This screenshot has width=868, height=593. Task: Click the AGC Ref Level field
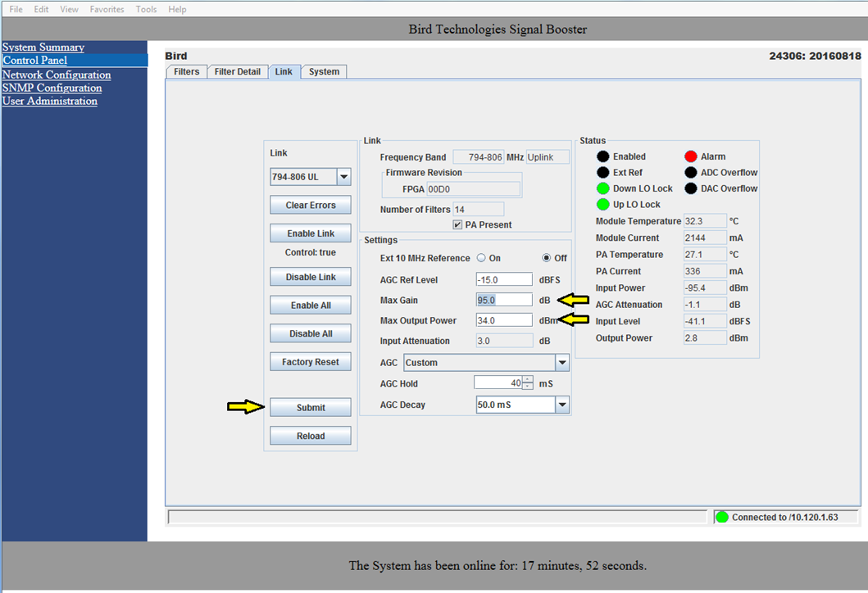point(504,280)
